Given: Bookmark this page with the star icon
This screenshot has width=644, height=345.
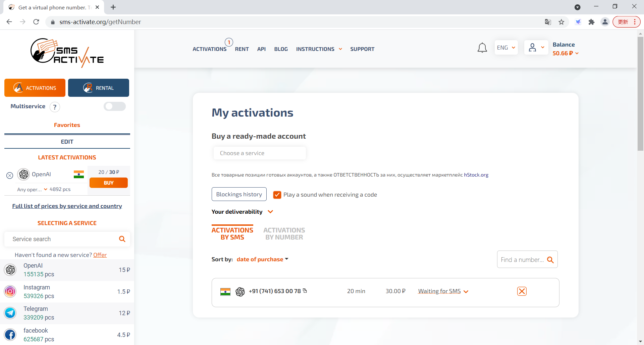Looking at the screenshot, I should [x=561, y=22].
